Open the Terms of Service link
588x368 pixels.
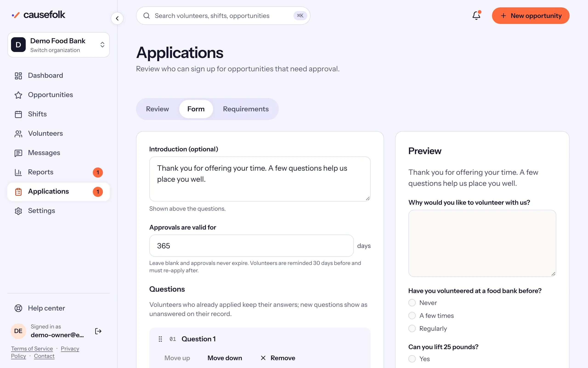32,348
